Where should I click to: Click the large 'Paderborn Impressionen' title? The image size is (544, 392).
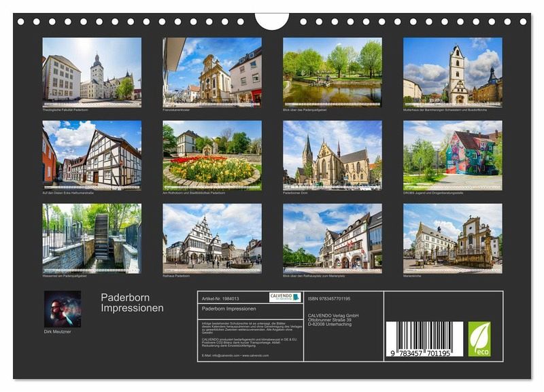[x=132, y=302]
